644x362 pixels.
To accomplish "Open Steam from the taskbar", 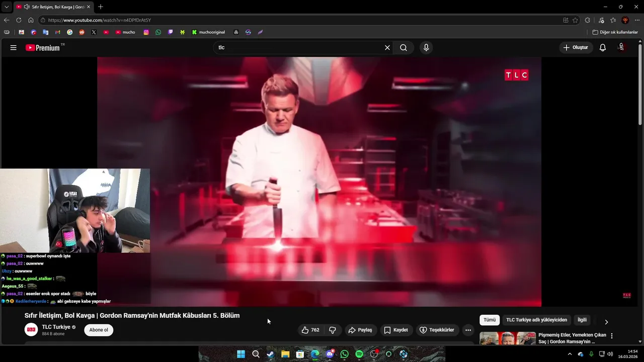I will click(271, 354).
